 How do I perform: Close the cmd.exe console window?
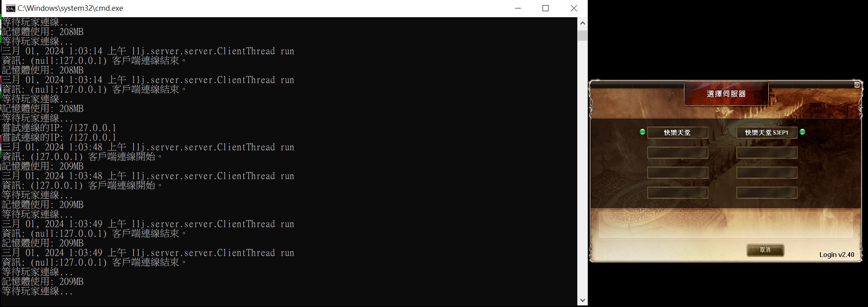574,8
